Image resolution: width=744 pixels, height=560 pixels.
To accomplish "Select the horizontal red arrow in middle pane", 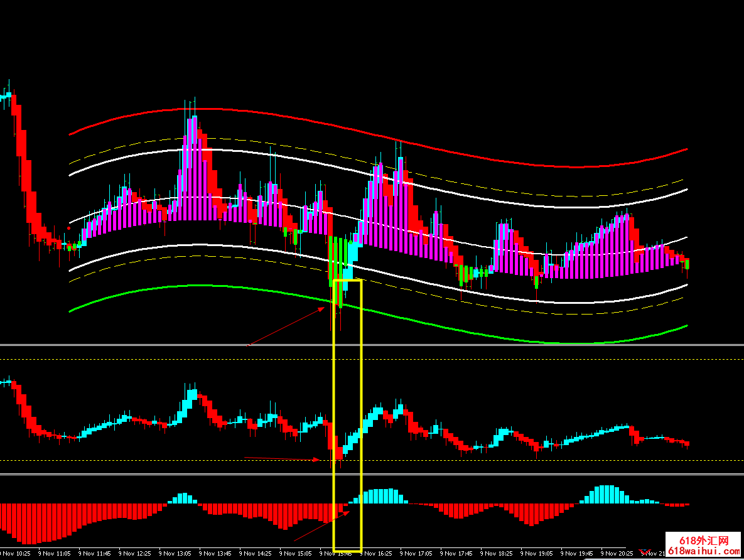I will [x=281, y=459].
